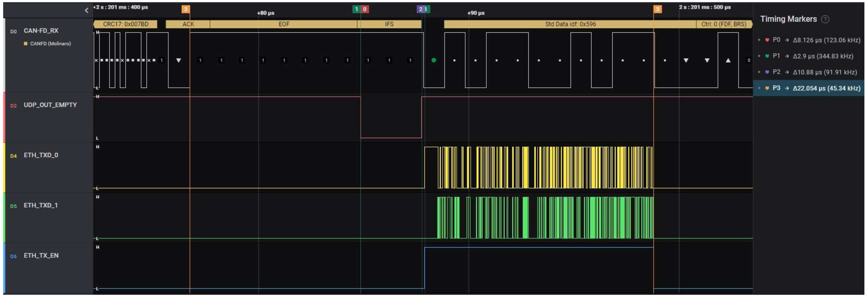Click the EOF decoded frame bubble

pos(284,24)
